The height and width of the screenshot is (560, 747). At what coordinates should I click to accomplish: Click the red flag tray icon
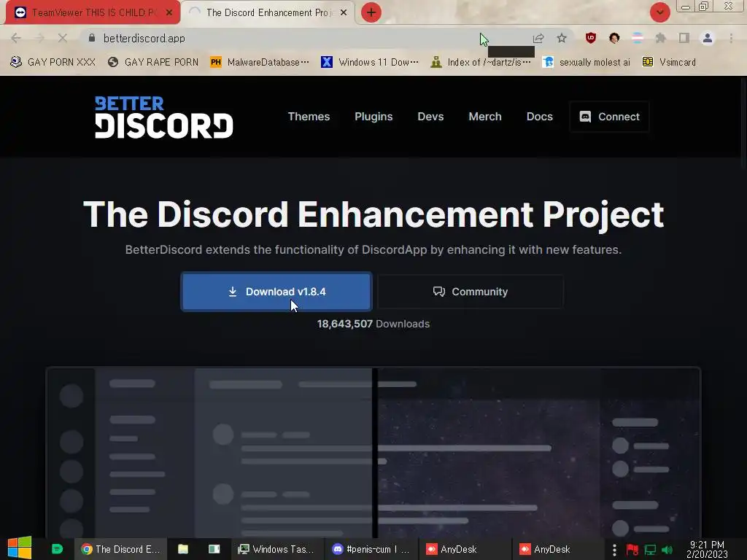pos(632,550)
